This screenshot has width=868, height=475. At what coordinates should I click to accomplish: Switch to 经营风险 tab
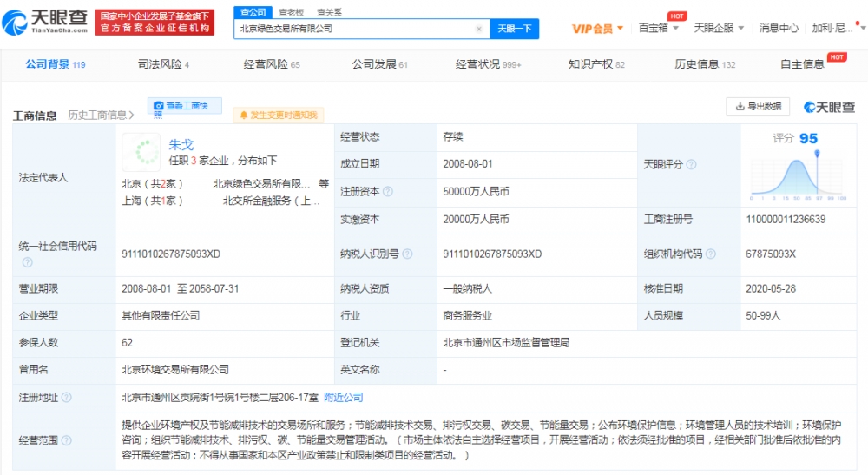click(x=271, y=64)
